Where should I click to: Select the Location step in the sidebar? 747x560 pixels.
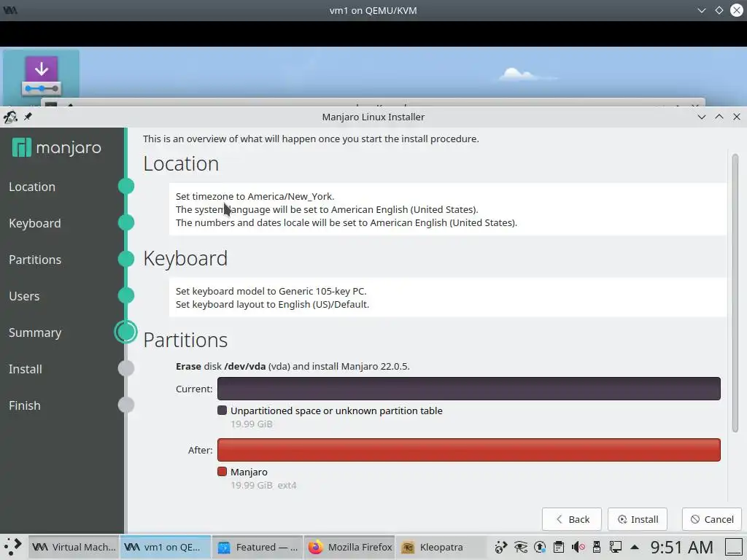click(x=32, y=187)
